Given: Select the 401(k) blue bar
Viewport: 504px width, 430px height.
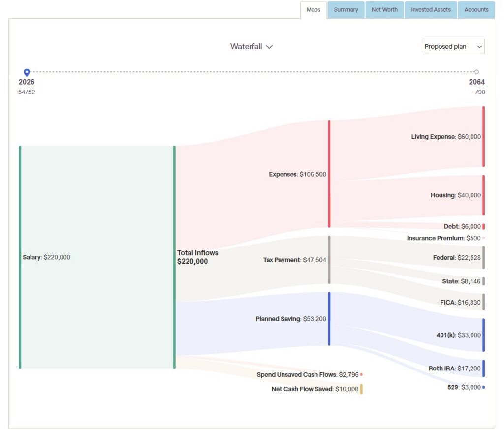Looking at the screenshot, I should tap(483, 335).
